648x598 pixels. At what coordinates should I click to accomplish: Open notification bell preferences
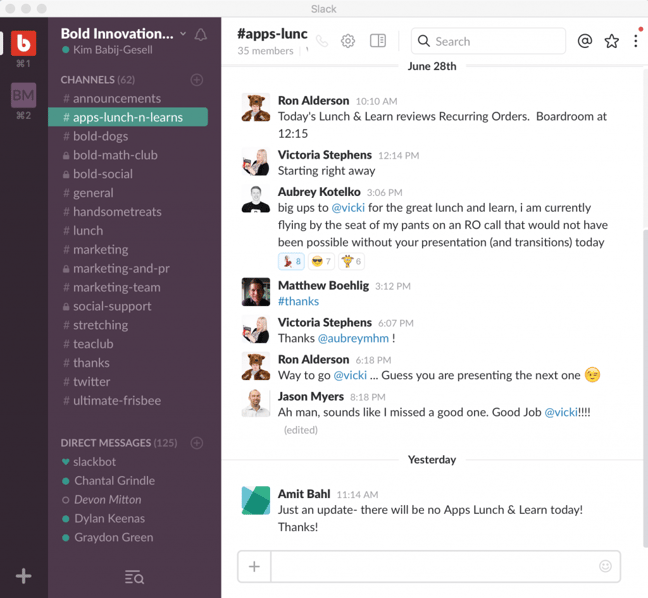[200, 34]
